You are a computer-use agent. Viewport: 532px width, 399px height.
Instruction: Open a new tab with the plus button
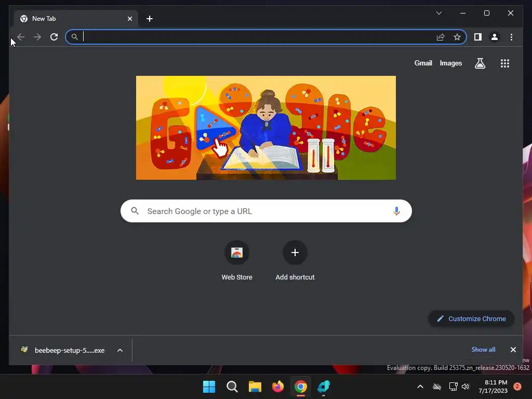(x=150, y=19)
